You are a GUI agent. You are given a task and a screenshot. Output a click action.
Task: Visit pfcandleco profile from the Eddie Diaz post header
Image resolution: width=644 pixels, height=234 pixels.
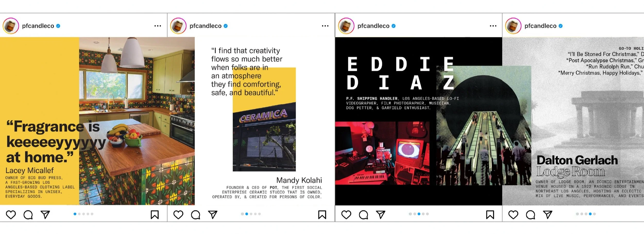(x=373, y=26)
